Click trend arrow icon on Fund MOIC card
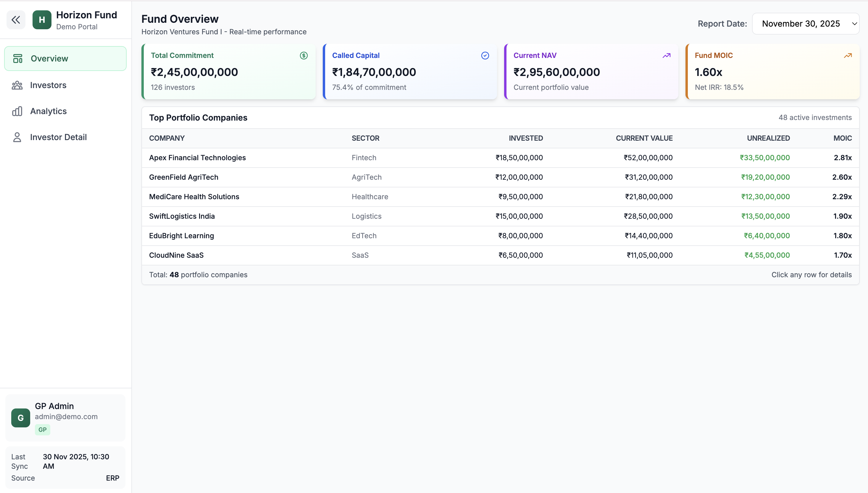Image resolution: width=868 pixels, height=493 pixels. (848, 56)
